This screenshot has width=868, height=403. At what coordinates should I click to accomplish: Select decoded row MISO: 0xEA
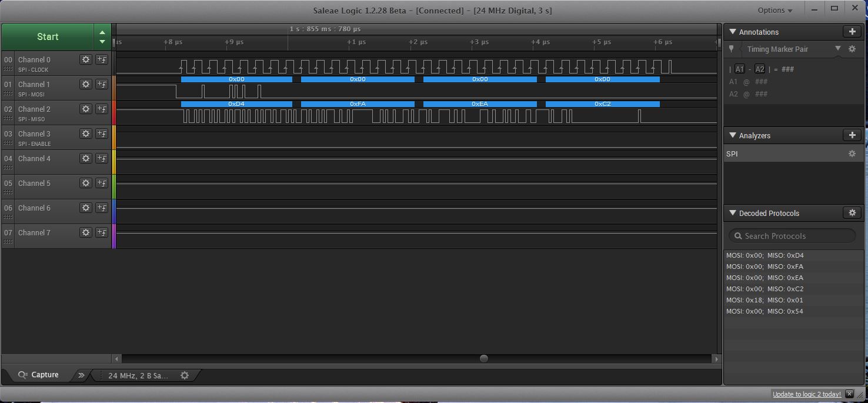[794, 278]
